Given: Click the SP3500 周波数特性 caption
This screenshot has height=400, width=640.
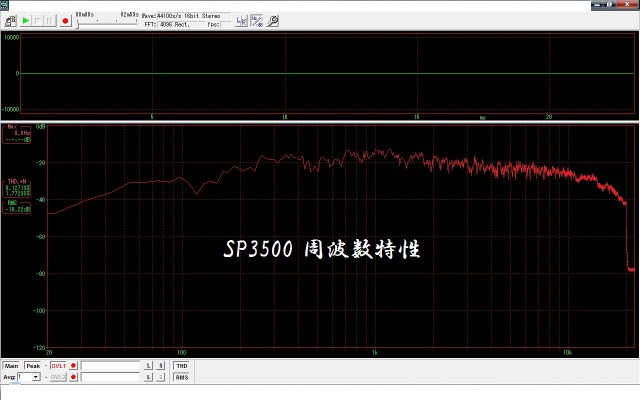Looking at the screenshot, I should coord(322,249).
